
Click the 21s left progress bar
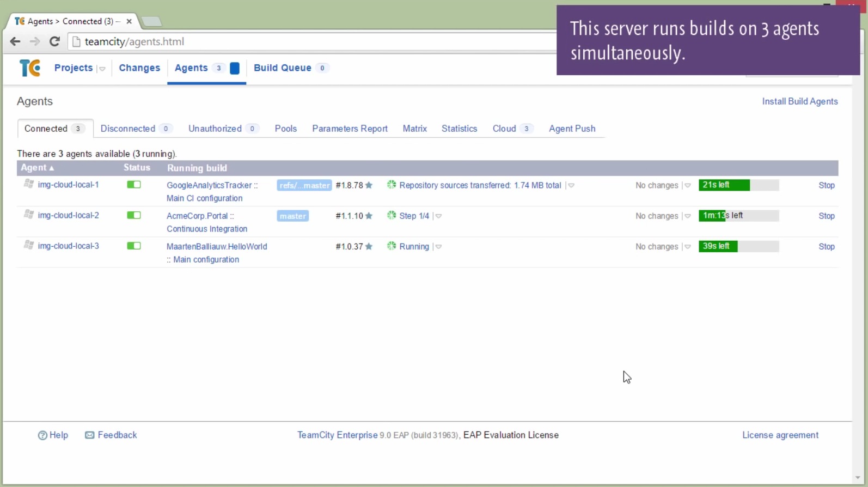[x=739, y=185]
